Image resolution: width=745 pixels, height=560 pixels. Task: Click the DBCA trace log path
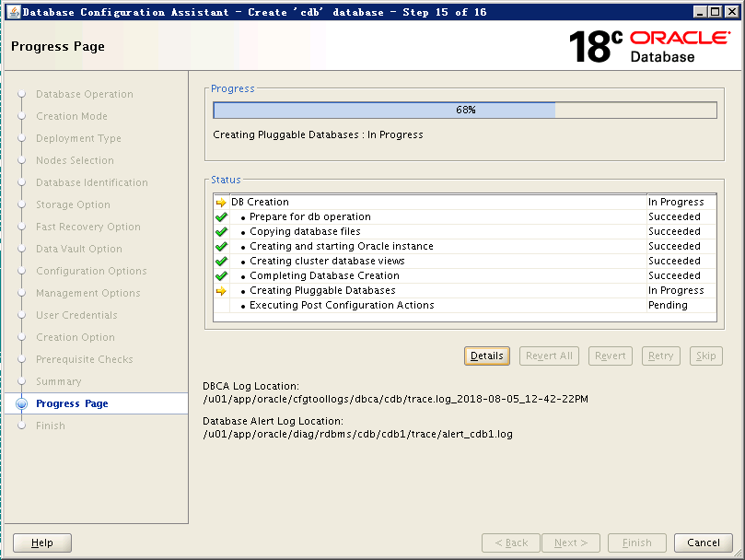(395, 400)
